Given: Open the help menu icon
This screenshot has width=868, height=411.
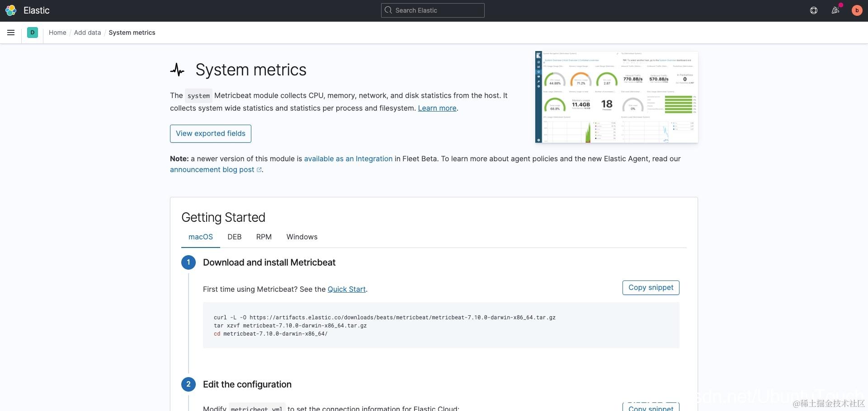Looking at the screenshot, I should [814, 10].
